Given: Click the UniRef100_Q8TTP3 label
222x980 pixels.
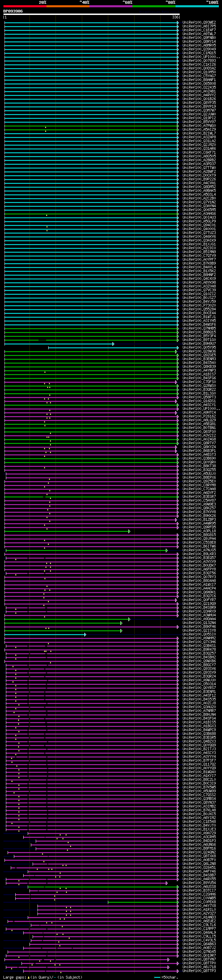Looking at the screenshot, I should click(x=199, y=971).
